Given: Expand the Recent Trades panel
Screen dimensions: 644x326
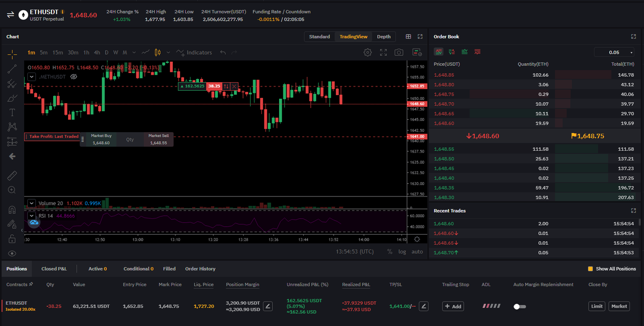Looking at the screenshot, I should (633, 211).
